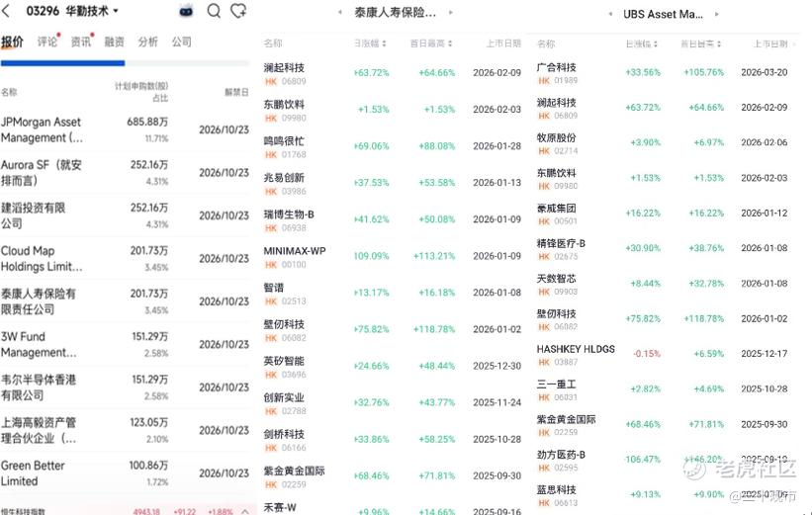Open 澜起科技 06809 in 泰康人寿 list
The image size is (812, 515).
point(392,73)
